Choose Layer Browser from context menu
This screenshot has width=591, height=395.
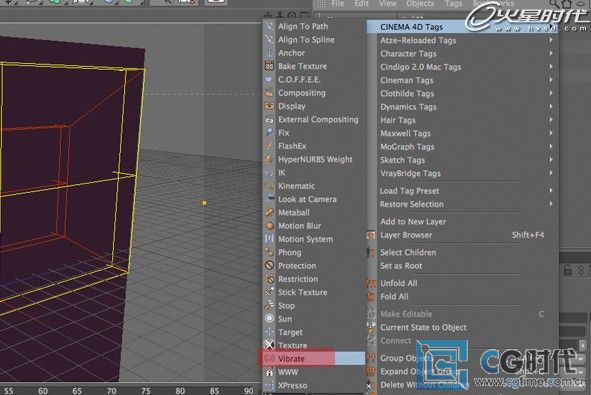(x=406, y=235)
